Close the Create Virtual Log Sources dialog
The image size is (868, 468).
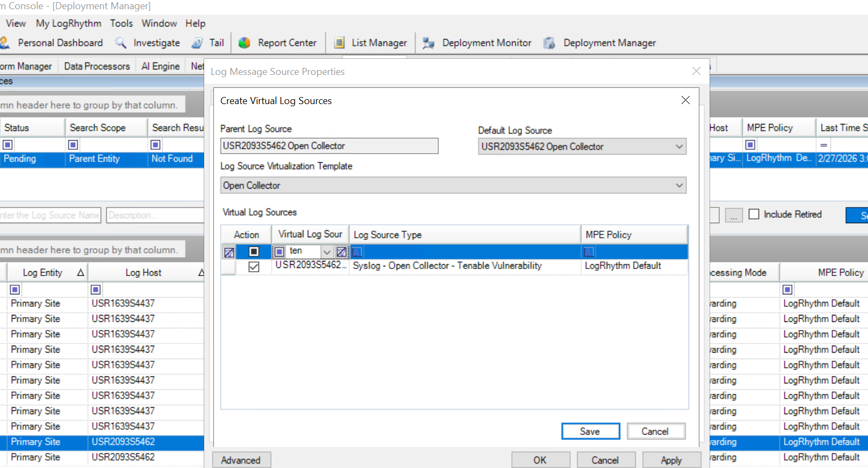point(685,100)
